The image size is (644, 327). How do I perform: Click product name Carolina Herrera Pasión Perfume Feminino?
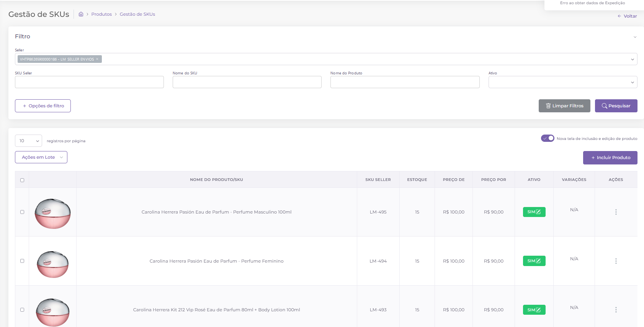(217, 261)
